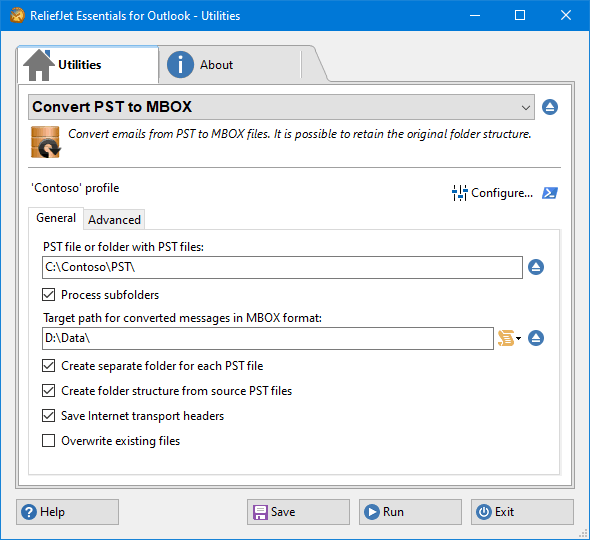Click the Configure sliders icon
This screenshot has height=540, width=590.
pos(459,193)
